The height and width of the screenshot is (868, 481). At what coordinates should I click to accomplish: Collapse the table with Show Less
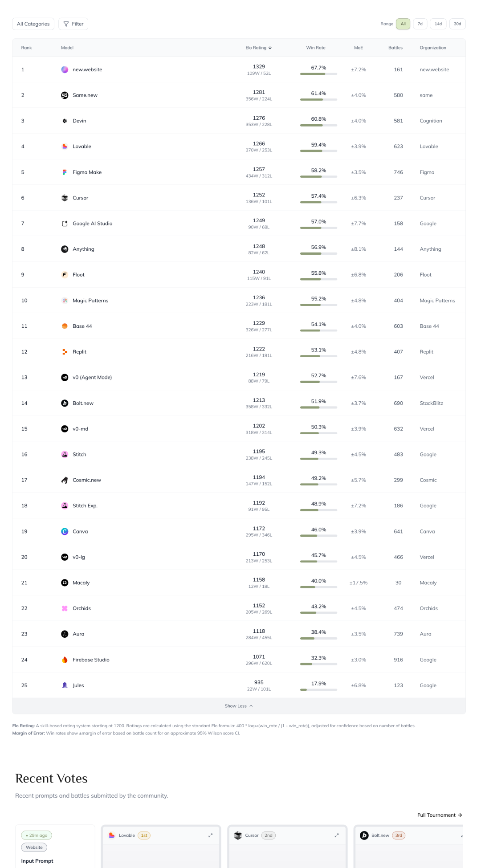pos(239,706)
